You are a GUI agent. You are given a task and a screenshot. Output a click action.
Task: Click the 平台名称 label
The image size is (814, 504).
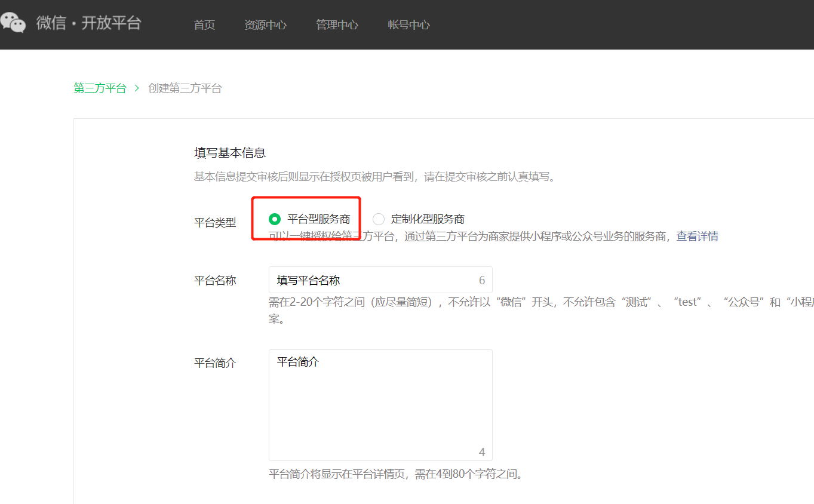click(215, 281)
